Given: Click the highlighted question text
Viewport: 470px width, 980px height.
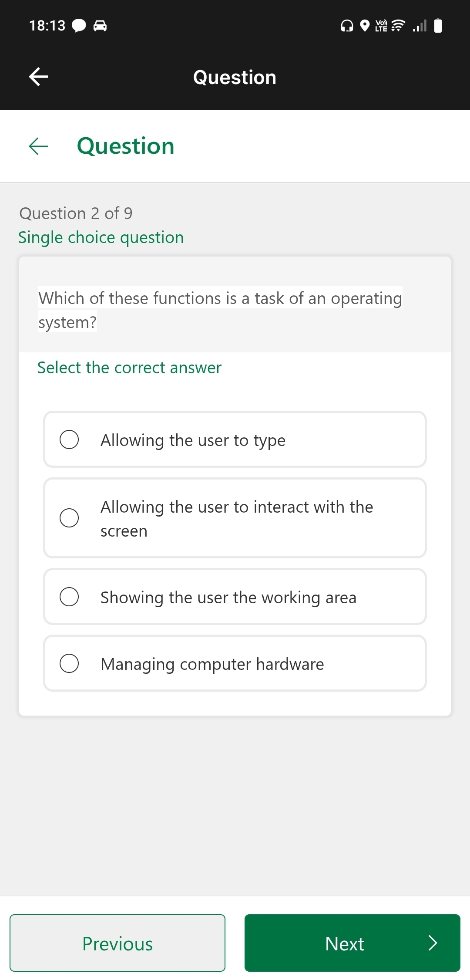Looking at the screenshot, I should (220, 310).
